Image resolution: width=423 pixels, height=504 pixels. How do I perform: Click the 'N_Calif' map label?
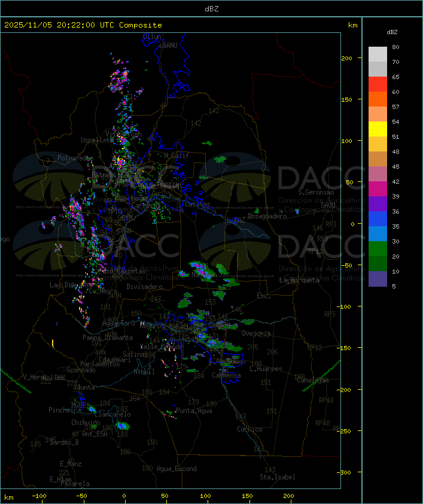[x=176, y=156]
